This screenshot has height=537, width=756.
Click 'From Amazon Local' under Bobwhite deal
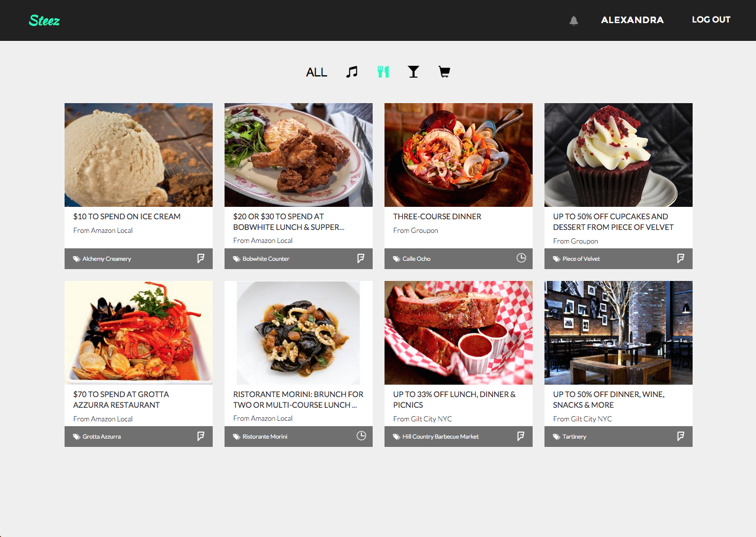coord(263,241)
